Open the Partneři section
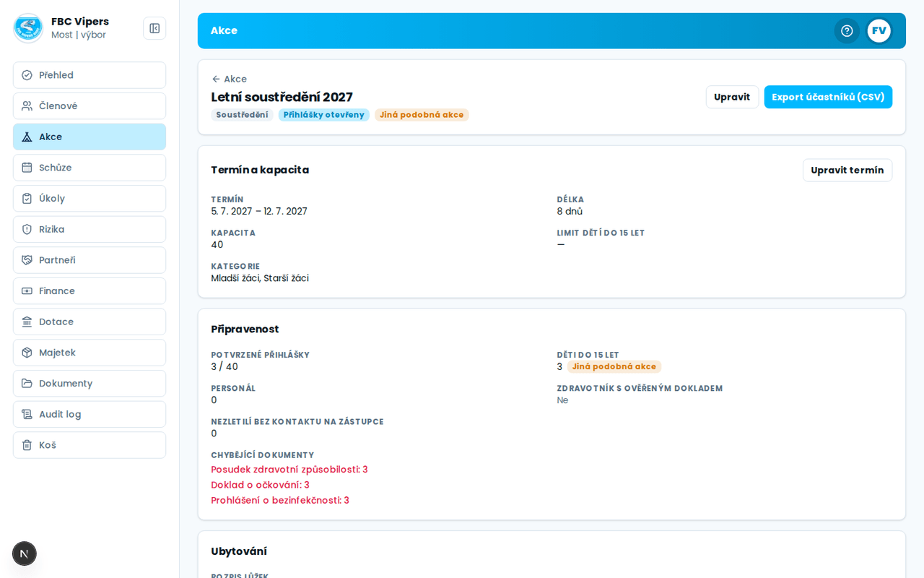 [x=90, y=260]
